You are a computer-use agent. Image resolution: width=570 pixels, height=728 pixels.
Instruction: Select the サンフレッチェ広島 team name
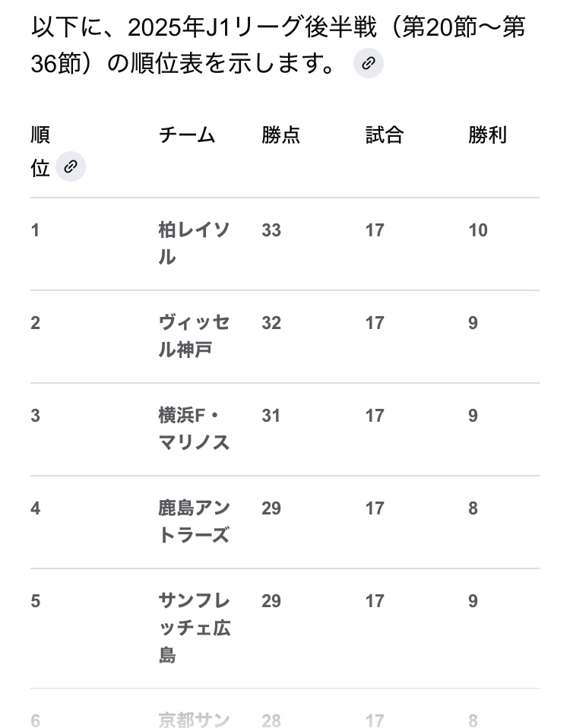[x=194, y=628]
